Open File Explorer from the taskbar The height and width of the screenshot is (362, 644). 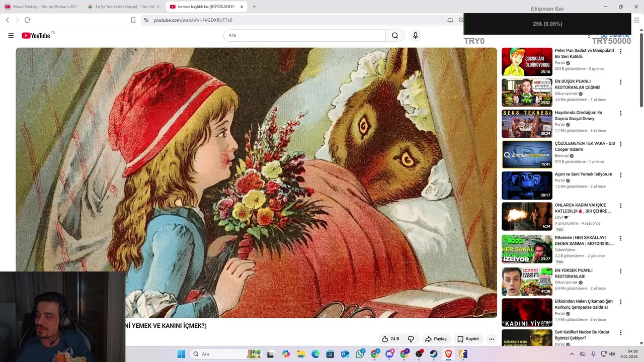pos(301,354)
